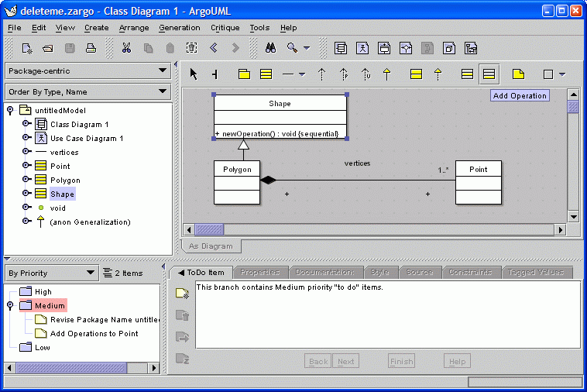Click the Add Attribute tool icon
This screenshot has height=392, width=587.
467,74
